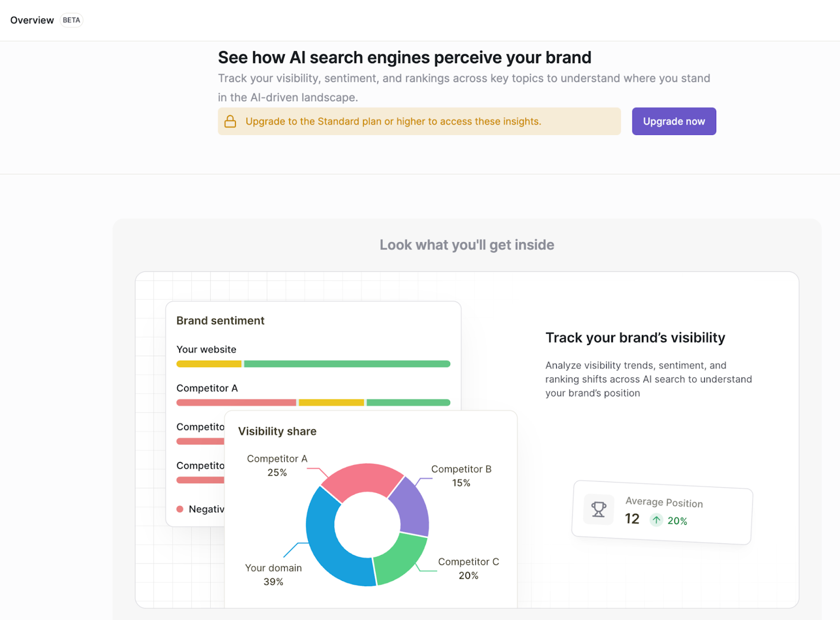Image resolution: width=840 pixels, height=620 pixels.
Task: Click the BETA badge next to Overview
Action: (x=71, y=20)
